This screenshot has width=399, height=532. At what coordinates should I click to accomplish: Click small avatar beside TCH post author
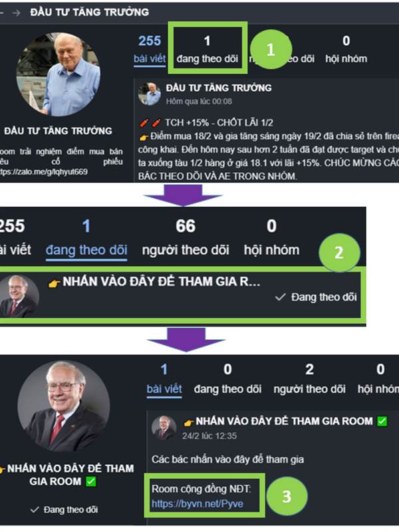point(149,94)
